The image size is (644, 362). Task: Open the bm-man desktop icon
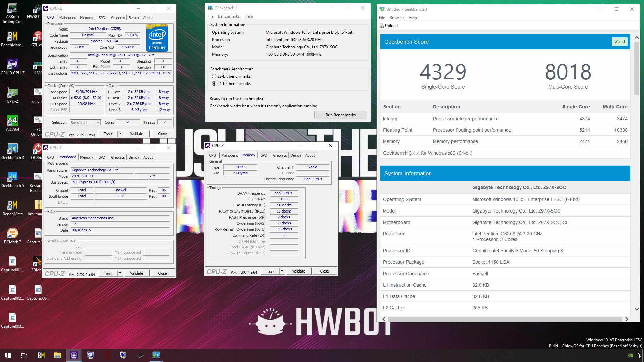(x=36, y=208)
